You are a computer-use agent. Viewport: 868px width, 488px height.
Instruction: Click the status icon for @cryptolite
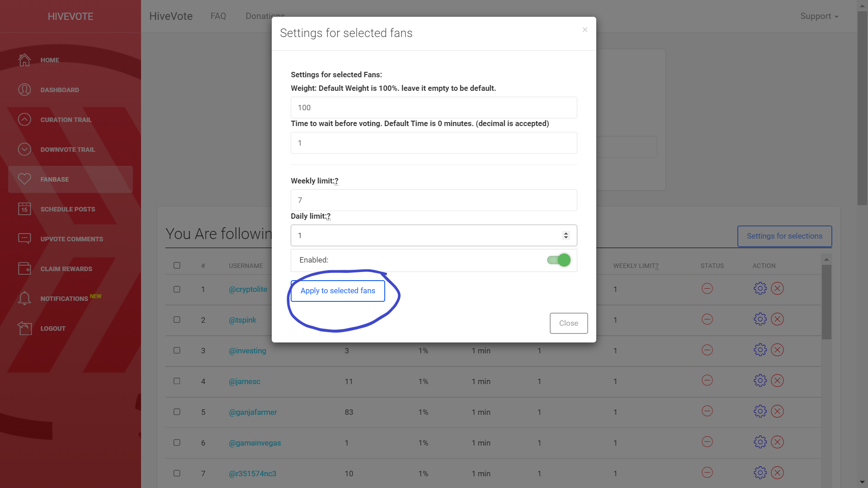pos(707,288)
